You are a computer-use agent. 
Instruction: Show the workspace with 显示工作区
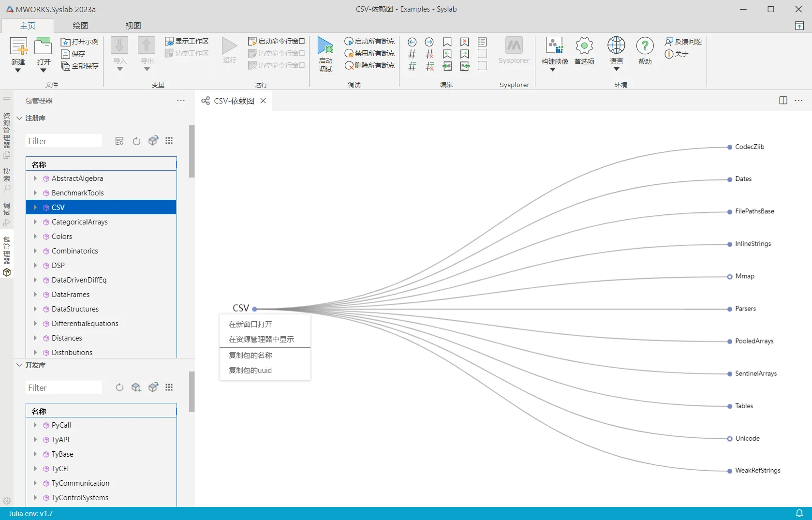(x=187, y=41)
